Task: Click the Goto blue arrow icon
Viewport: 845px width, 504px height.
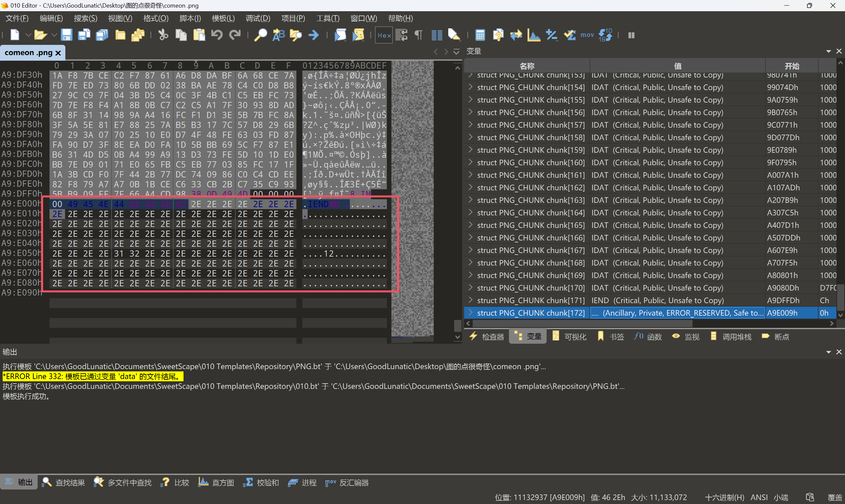Action: pyautogui.click(x=314, y=35)
